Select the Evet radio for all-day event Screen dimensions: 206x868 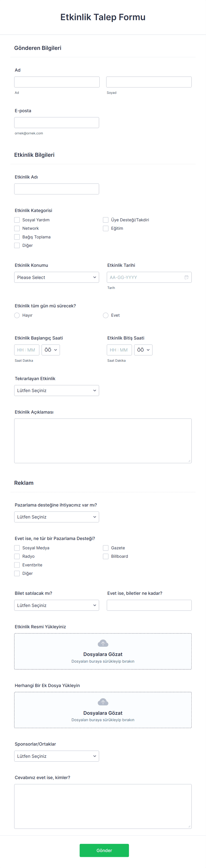tap(106, 315)
